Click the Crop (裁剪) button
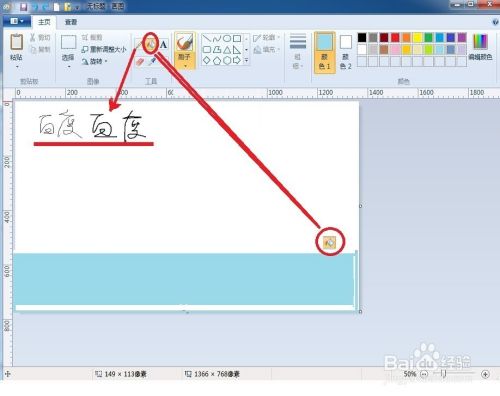 (x=92, y=37)
